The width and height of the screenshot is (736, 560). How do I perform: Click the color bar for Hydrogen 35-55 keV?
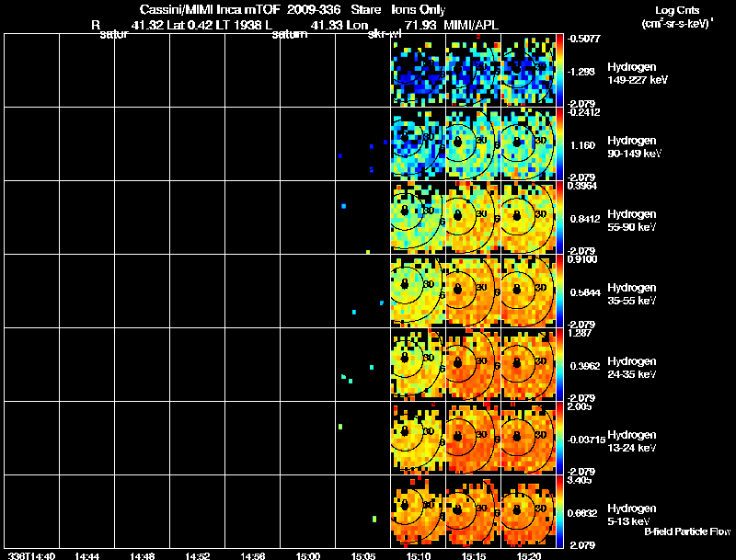(559, 291)
